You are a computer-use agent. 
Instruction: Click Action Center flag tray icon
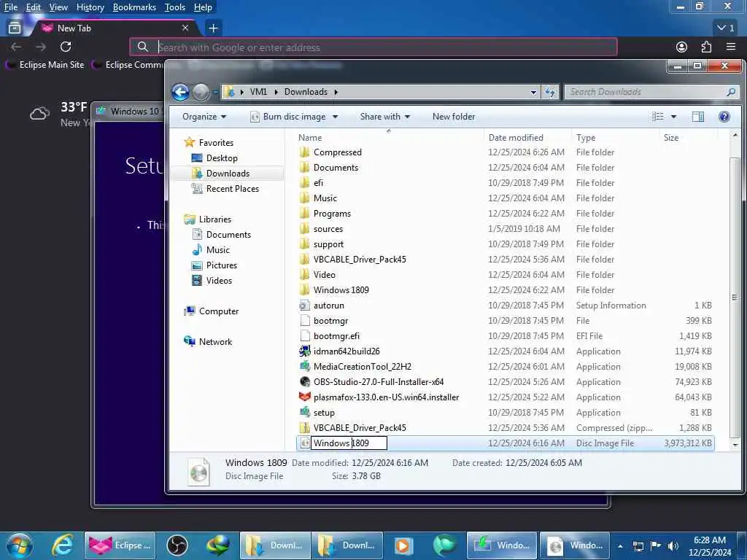click(x=656, y=545)
